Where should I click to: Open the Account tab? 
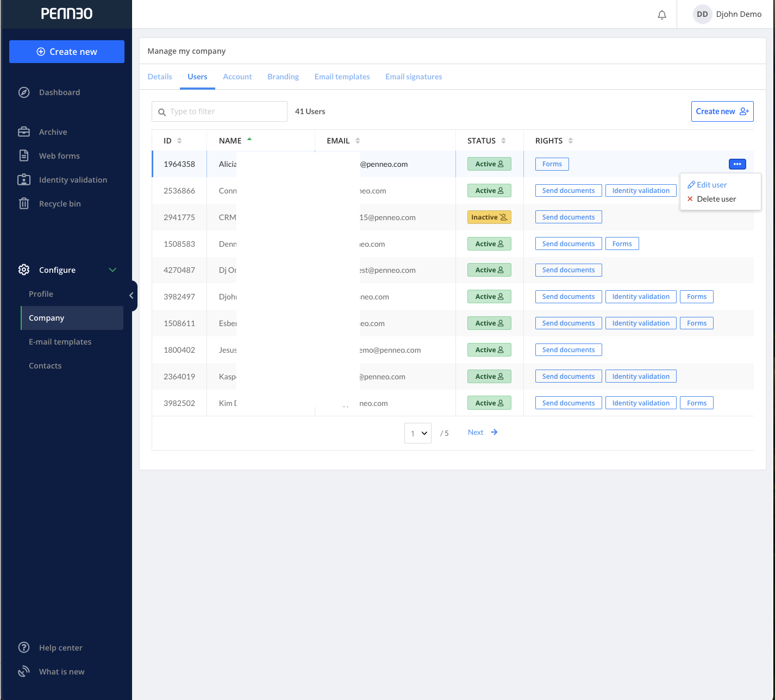point(237,77)
